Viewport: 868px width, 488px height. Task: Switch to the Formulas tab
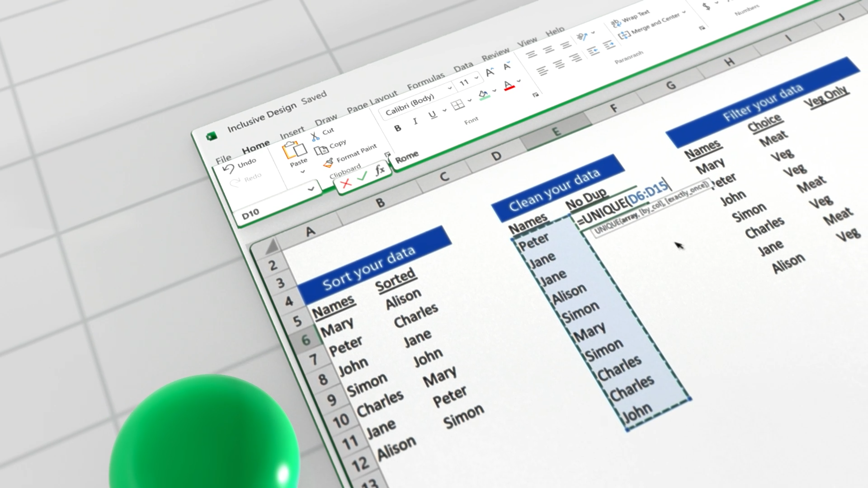(x=425, y=81)
